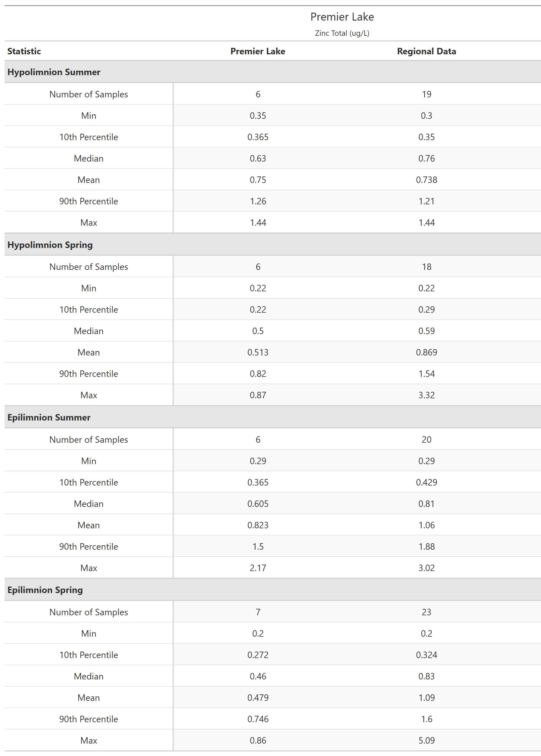Select the cell showing 2.17

pos(258,568)
